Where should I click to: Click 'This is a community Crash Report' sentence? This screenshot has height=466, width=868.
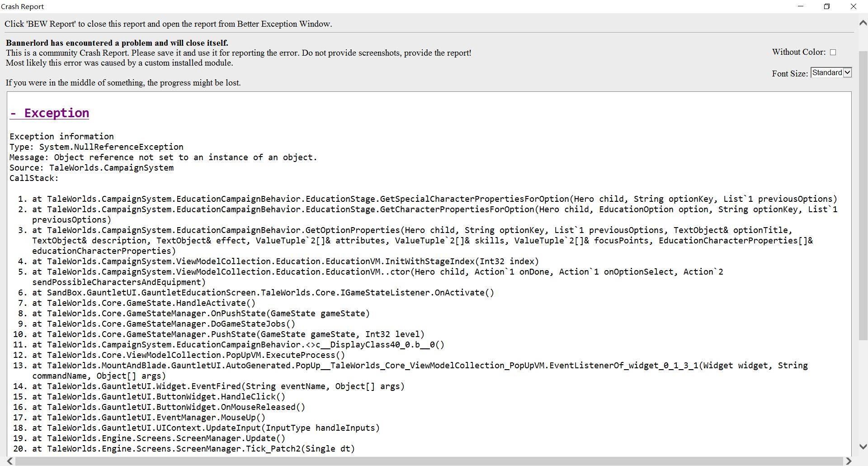[238, 53]
